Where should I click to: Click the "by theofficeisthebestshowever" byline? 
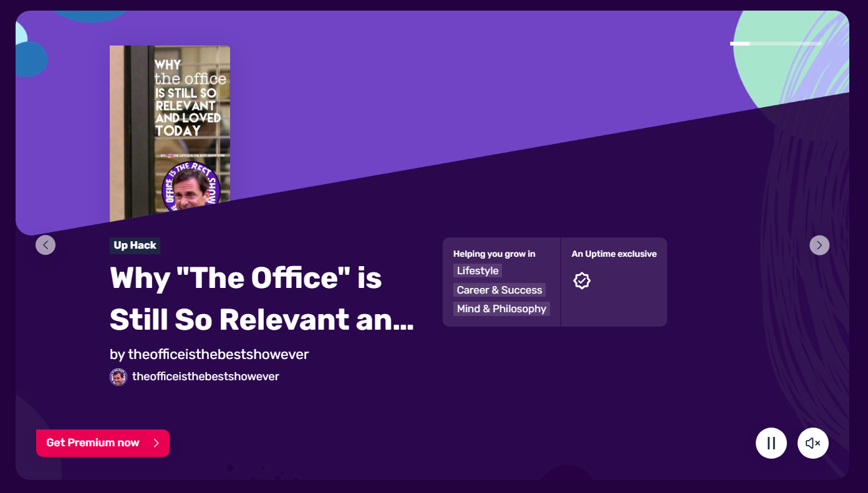[209, 354]
